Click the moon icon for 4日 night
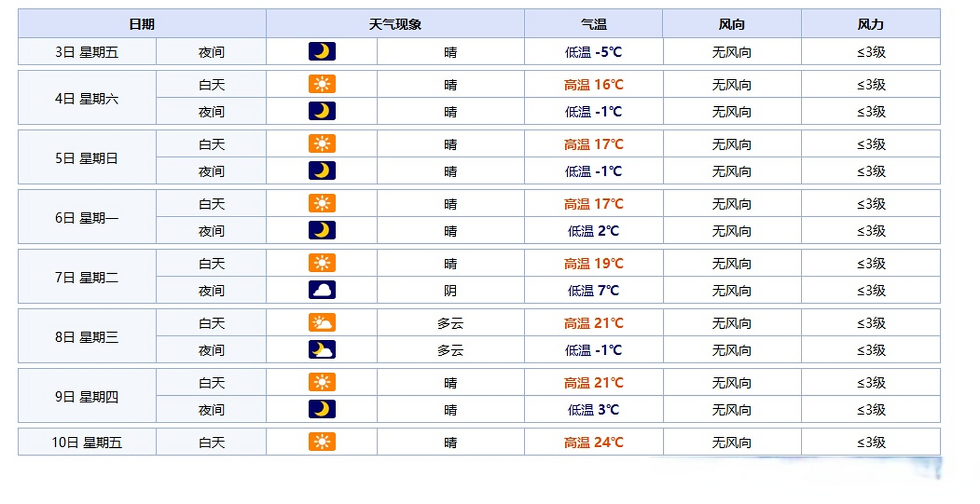Viewport: 980px width, 504px height. [322, 111]
